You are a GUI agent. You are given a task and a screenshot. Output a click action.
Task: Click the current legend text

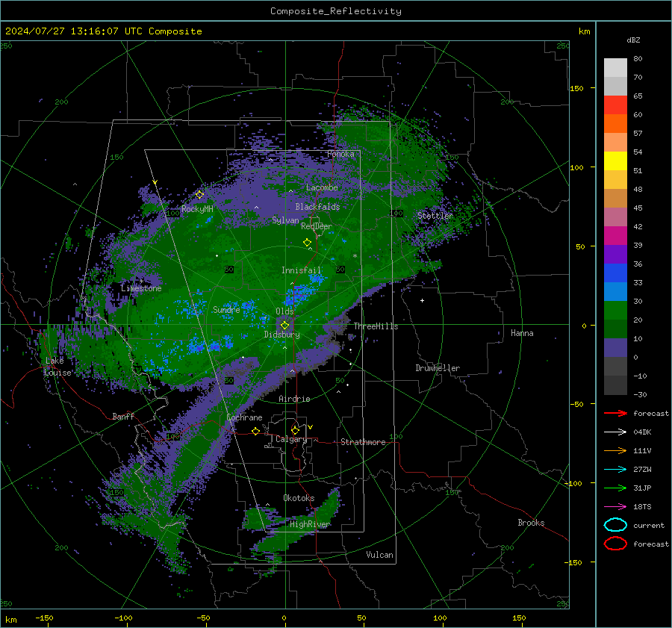[649, 525]
